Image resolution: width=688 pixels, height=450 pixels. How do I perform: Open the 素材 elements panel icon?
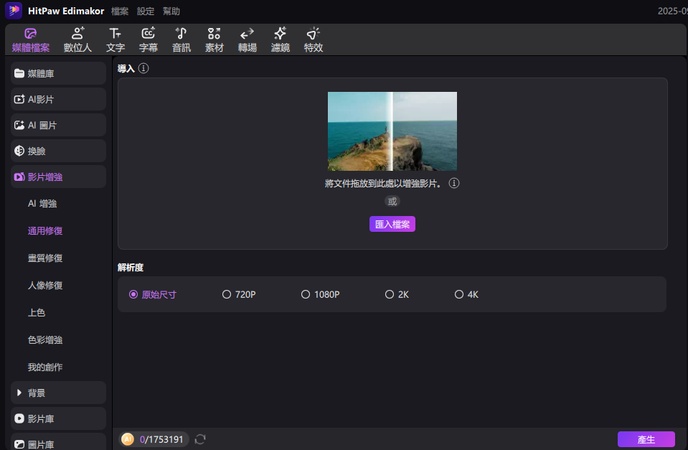pos(214,39)
